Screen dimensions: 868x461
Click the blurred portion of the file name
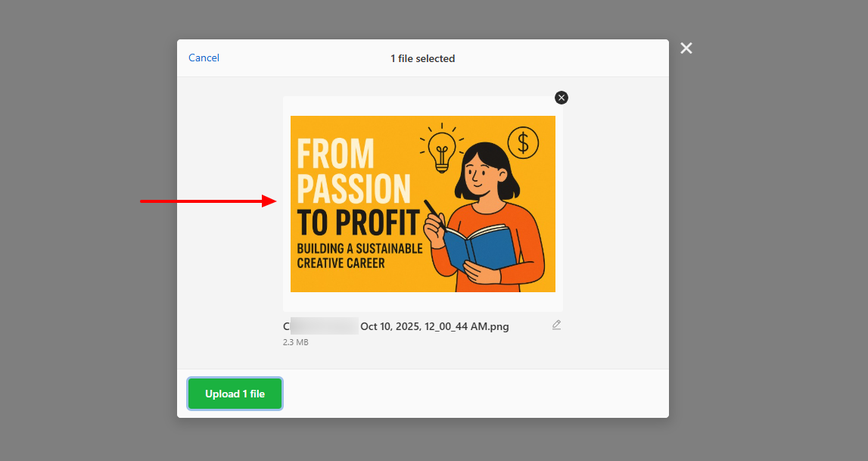click(325, 326)
